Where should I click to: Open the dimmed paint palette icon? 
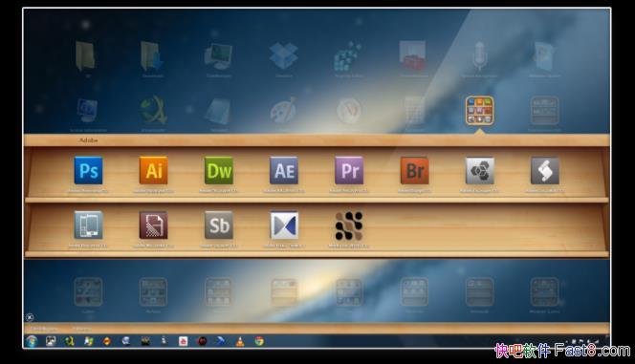click(x=283, y=111)
